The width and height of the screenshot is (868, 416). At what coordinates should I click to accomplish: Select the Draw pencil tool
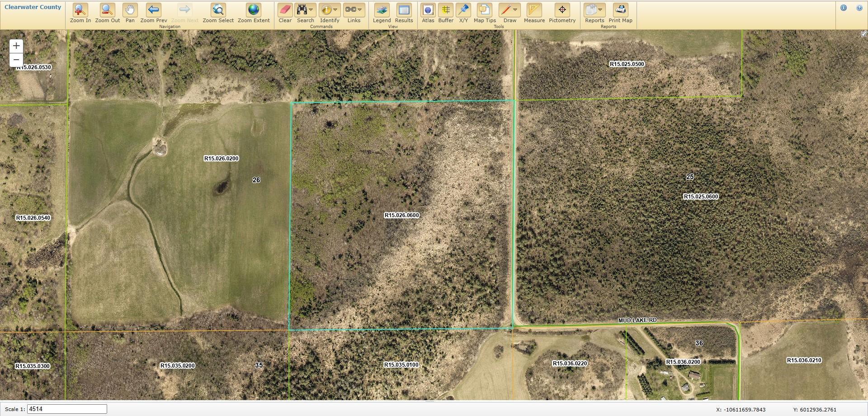505,9
